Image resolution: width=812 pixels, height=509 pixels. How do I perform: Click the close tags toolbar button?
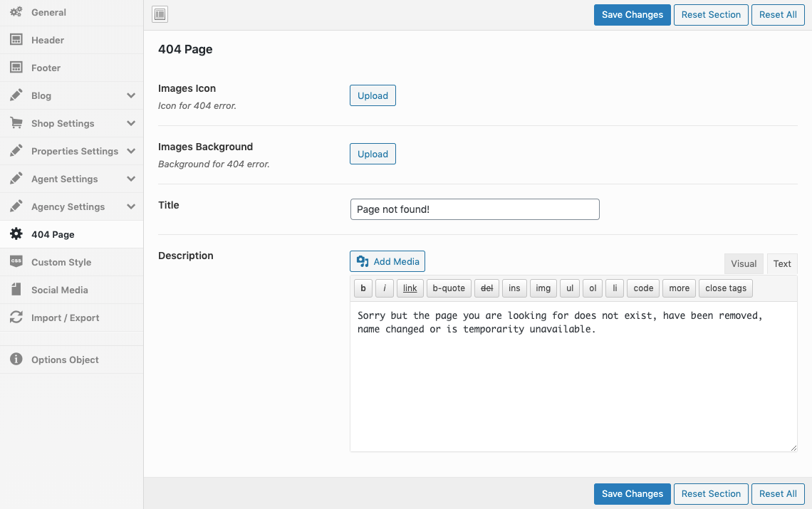pos(726,288)
